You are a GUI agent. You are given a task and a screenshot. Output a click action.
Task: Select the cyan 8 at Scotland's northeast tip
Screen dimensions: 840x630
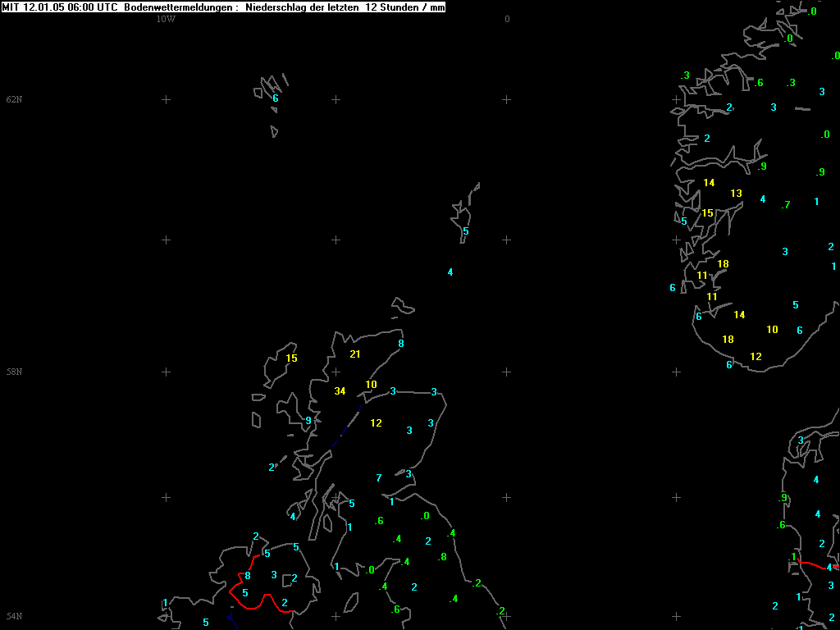400,344
